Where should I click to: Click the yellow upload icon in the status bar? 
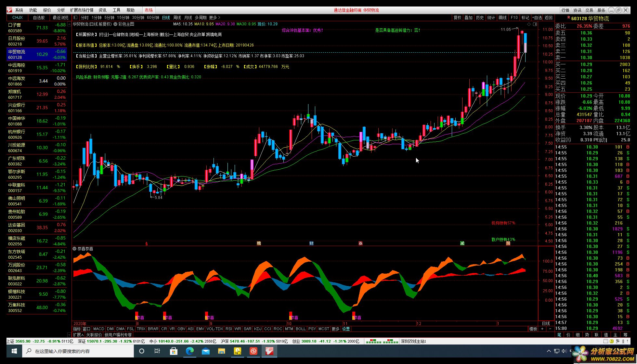tap(612, 341)
